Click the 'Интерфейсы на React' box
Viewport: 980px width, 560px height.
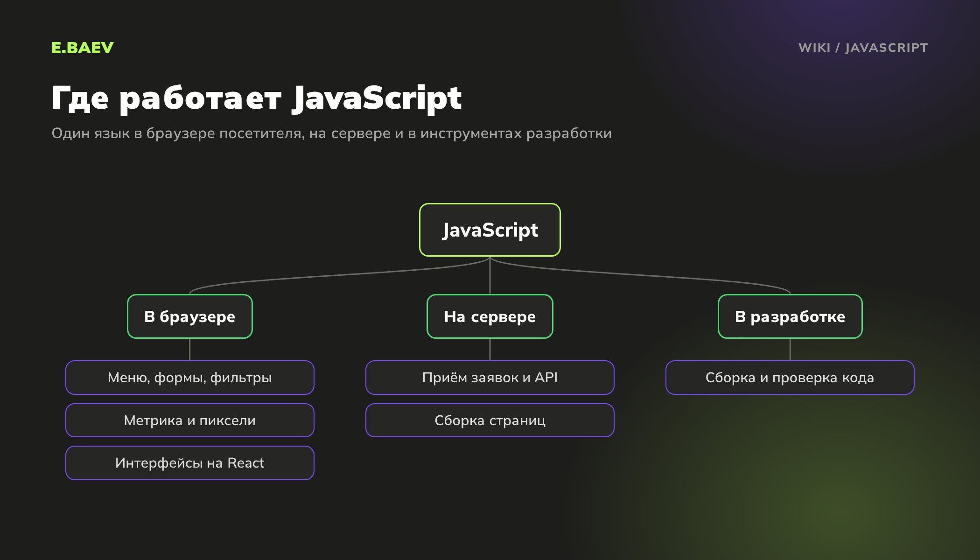(x=190, y=463)
